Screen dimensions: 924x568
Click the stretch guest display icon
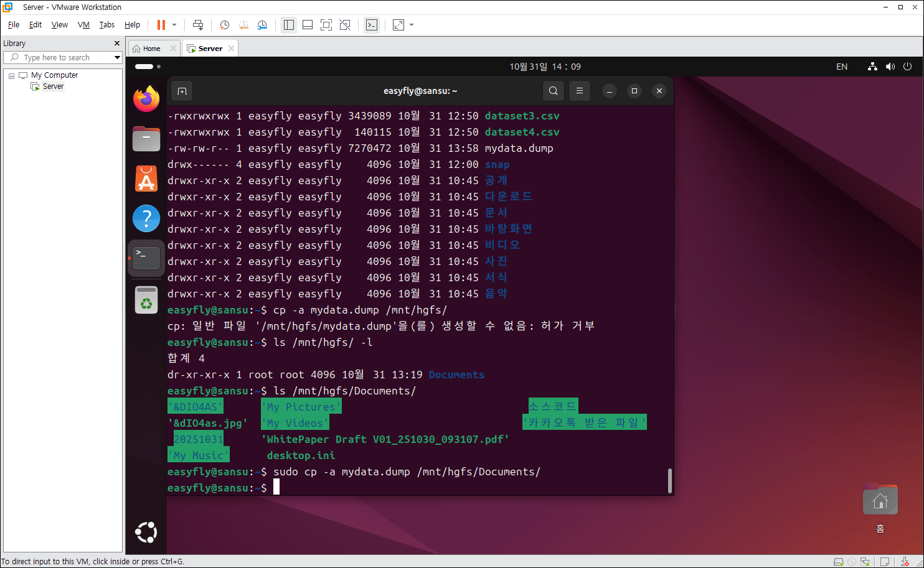point(398,25)
